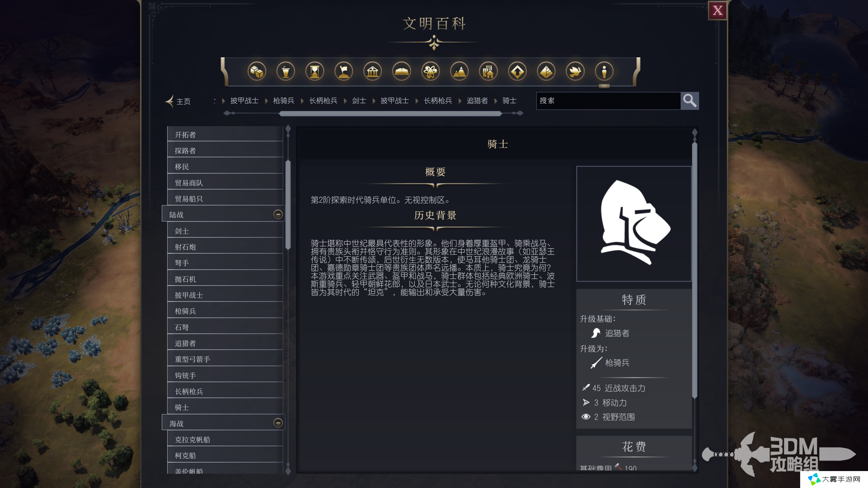
Task: Open the flag-bearer leaders icon
Action: [344, 72]
